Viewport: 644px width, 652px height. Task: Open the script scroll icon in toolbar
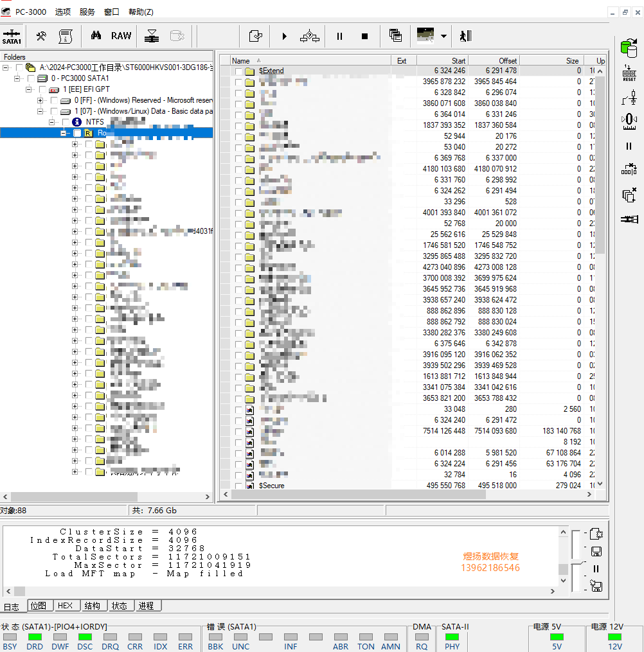[66, 37]
